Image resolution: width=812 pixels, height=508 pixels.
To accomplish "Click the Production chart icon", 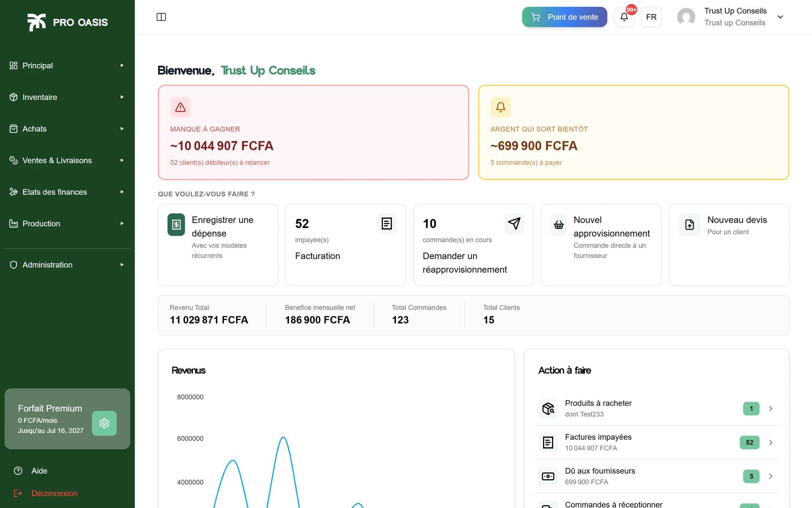I will [x=14, y=224].
